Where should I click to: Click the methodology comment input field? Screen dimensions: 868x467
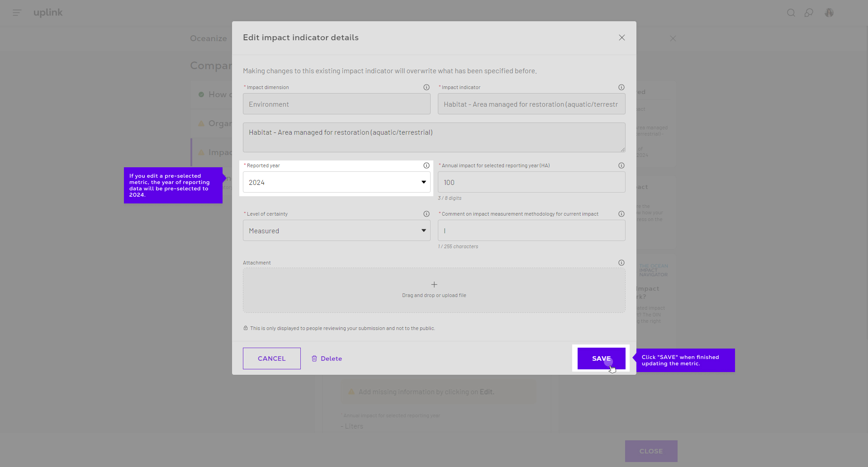click(531, 231)
